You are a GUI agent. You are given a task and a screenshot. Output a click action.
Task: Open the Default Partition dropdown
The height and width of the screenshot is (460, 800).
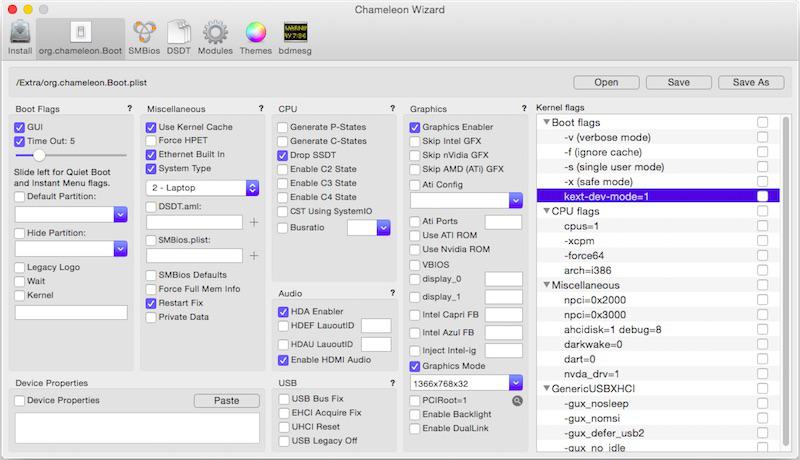click(120, 214)
